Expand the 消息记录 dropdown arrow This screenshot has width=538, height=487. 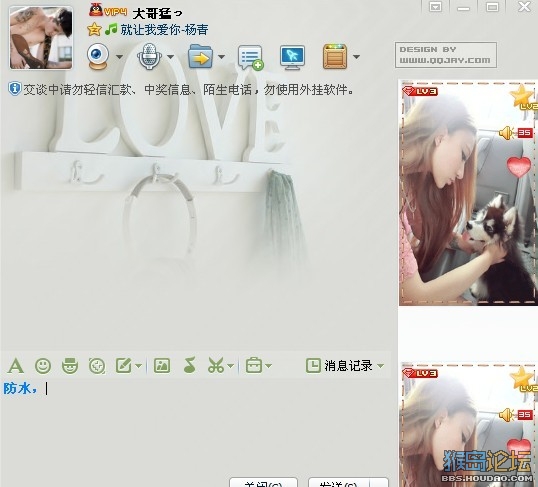(380, 366)
